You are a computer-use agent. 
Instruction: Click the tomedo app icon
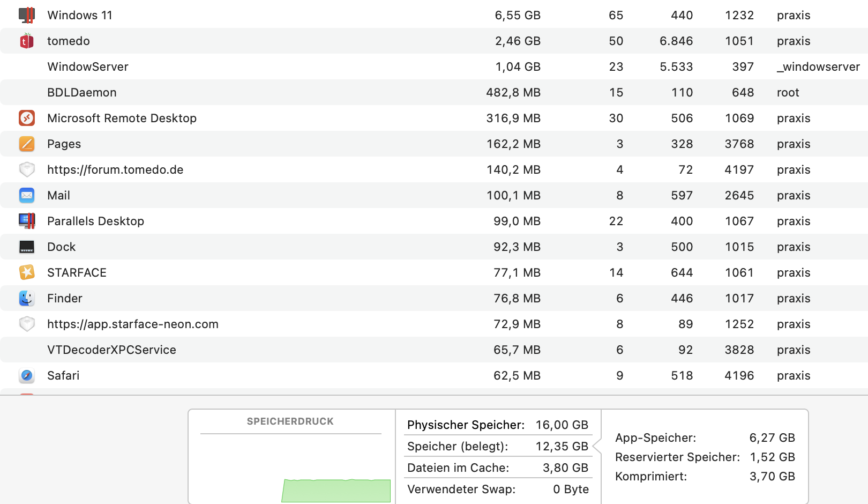(x=27, y=41)
